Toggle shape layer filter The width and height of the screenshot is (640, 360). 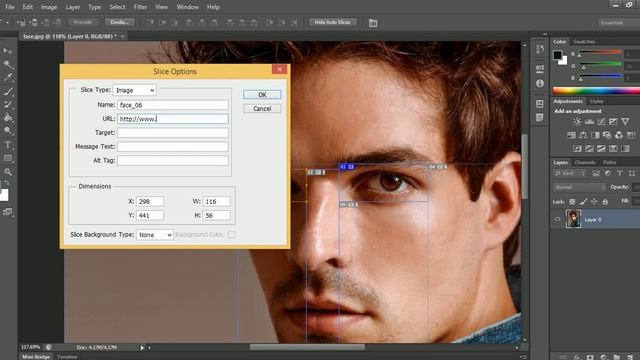pos(631,173)
